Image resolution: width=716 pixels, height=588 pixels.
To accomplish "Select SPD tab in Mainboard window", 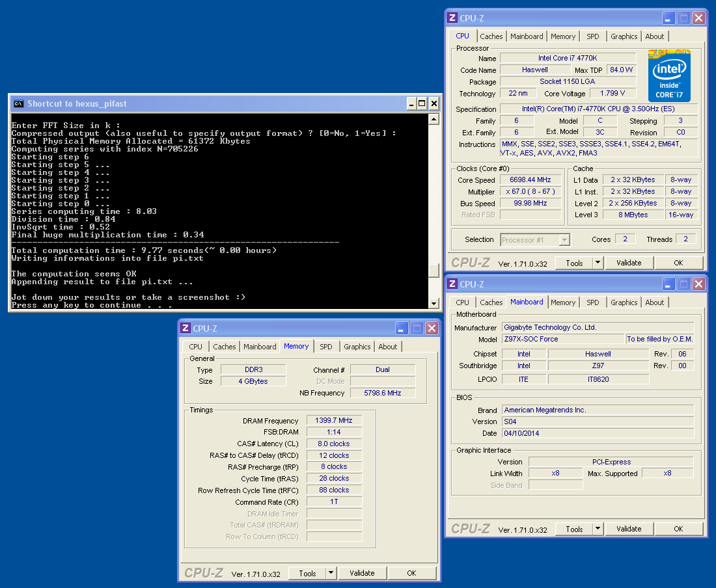I will pos(593,302).
